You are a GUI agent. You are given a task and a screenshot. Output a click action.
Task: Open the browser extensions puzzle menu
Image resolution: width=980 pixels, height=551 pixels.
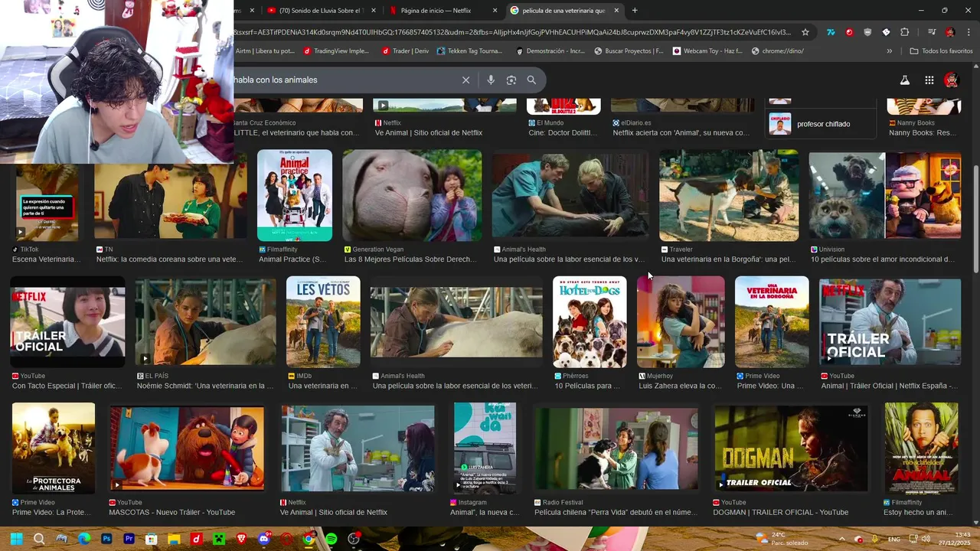point(904,32)
